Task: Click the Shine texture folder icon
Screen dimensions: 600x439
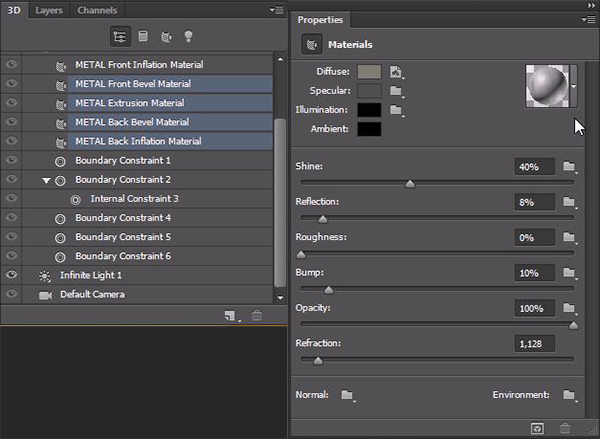Action: tap(569, 166)
